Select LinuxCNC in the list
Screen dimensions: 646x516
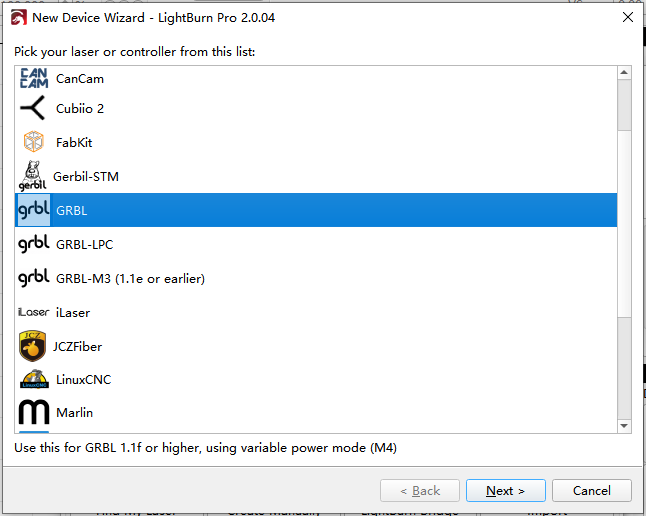pos(316,379)
